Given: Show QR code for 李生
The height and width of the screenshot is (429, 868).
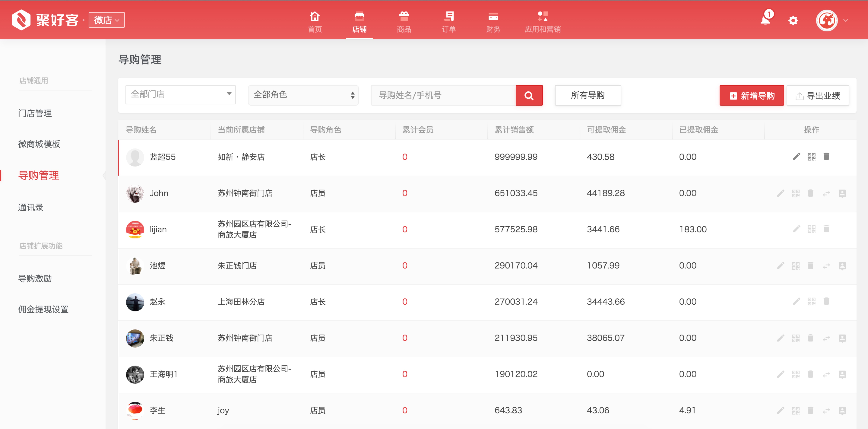Looking at the screenshot, I should click(x=796, y=410).
